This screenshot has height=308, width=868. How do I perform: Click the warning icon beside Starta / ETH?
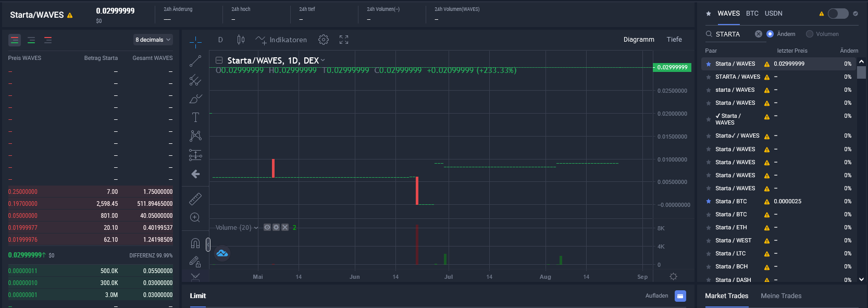coord(767,228)
